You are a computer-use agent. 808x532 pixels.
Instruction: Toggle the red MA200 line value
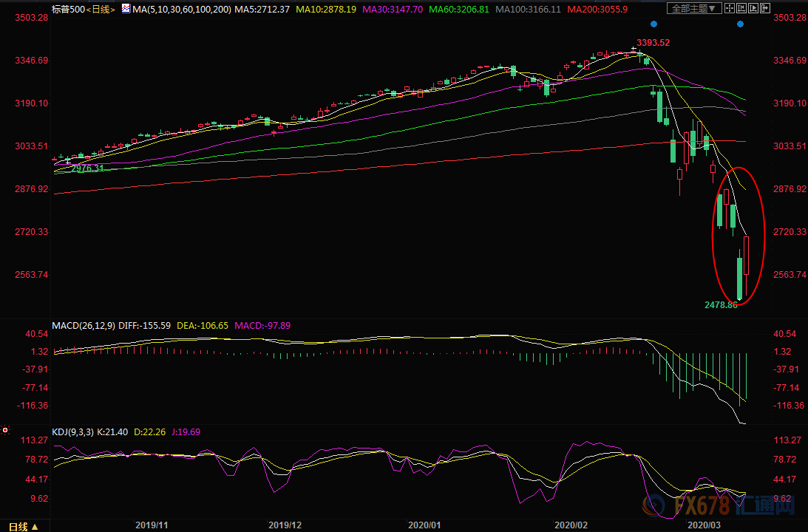click(597, 10)
